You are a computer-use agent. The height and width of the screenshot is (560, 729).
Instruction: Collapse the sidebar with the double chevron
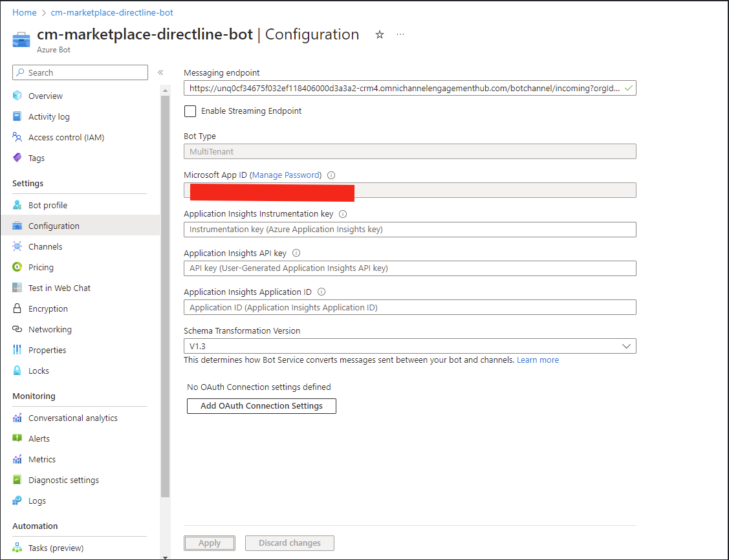tap(160, 72)
